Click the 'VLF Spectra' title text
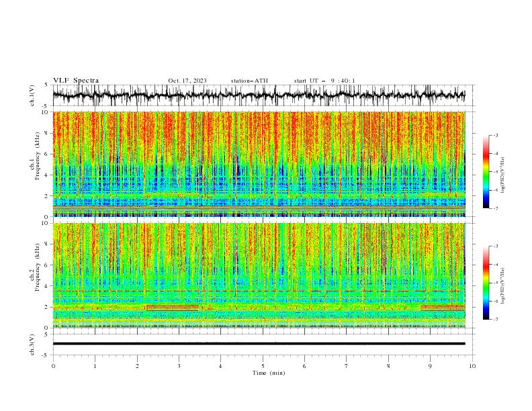Viewport: 532px width, 411px height. 76,81
